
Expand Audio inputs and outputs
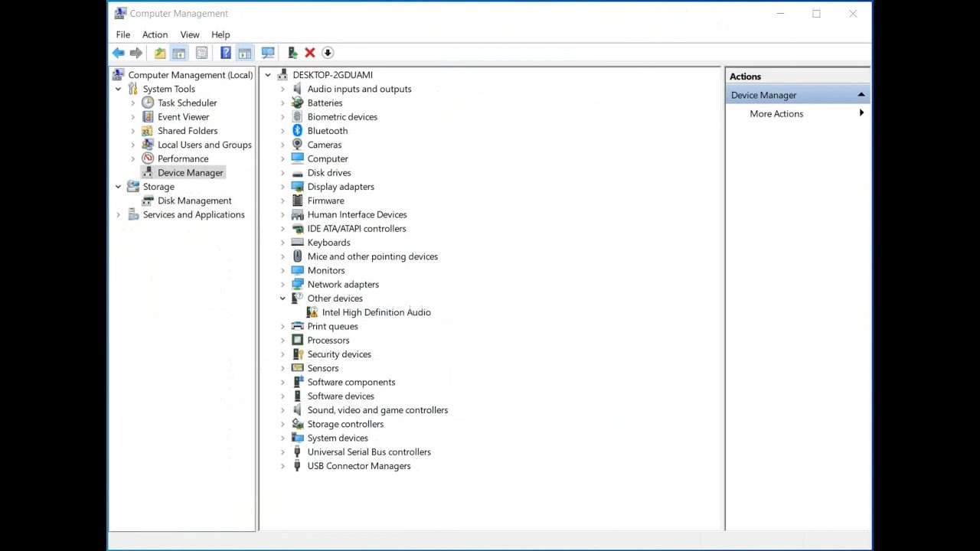tap(283, 89)
